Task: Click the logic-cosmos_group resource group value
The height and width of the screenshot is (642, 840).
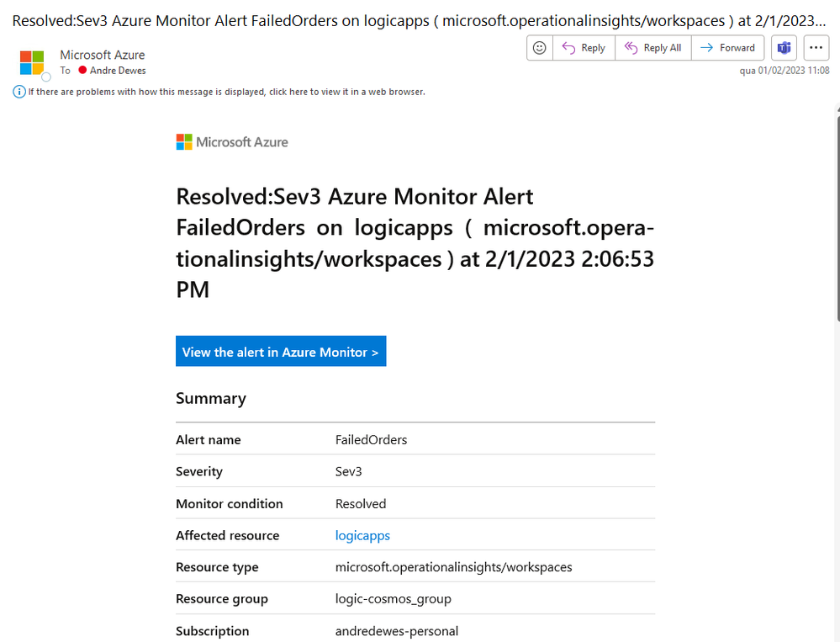Action: click(x=394, y=598)
